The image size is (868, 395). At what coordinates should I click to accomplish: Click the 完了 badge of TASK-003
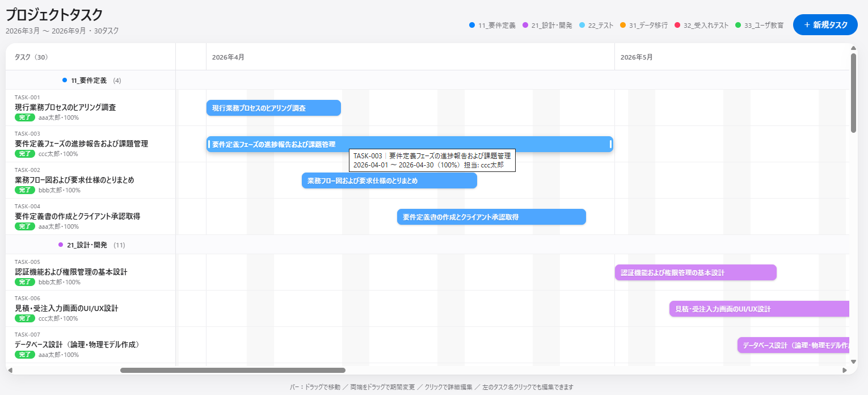[25, 154]
